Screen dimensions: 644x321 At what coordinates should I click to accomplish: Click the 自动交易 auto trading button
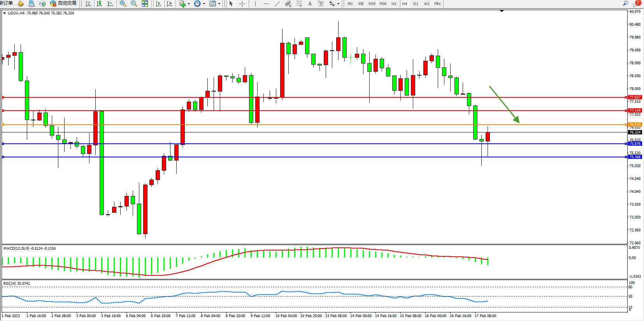(x=63, y=4)
